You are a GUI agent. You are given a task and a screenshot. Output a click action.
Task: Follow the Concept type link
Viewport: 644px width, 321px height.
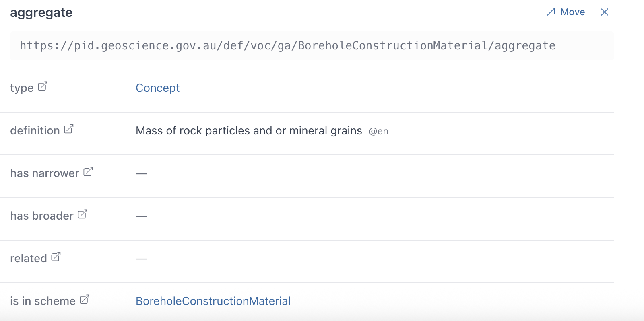[x=157, y=88]
